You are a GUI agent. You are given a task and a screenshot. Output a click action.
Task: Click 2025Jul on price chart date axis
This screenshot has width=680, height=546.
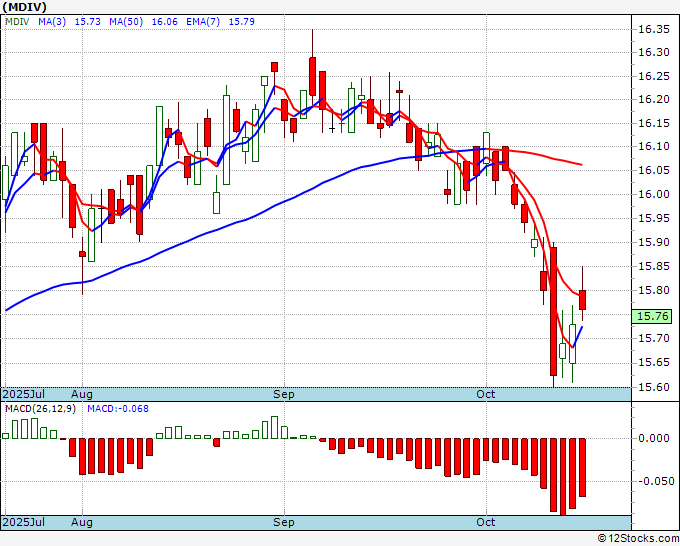click(24, 394)
